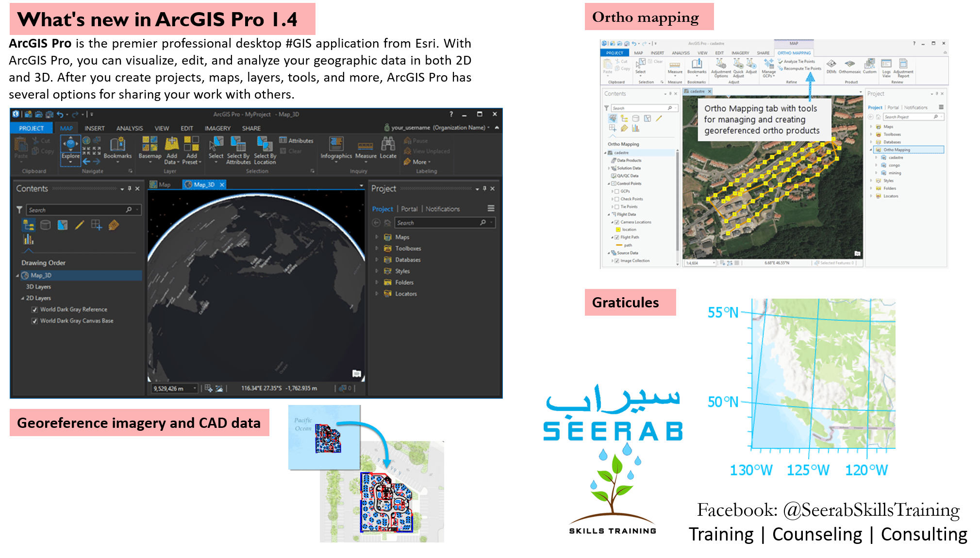The width and height of the screenshot is (980, 558).
Task: Choose Select By Attributes tool
Action: pyautogui.click(x=238, y=150)
